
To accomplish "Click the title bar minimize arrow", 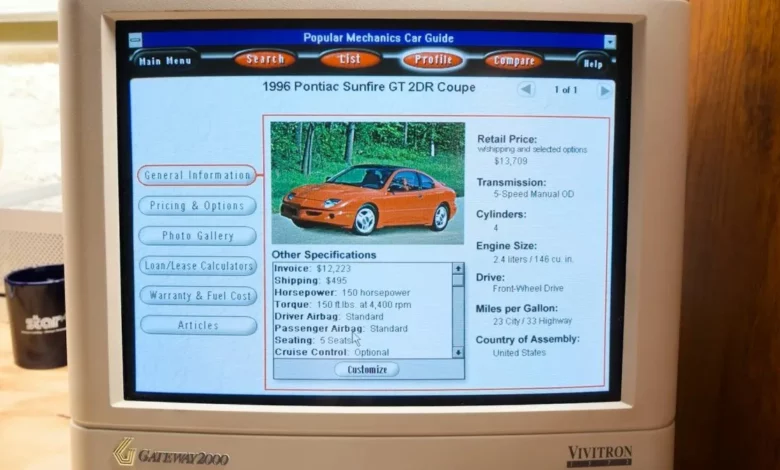I will coord(610,42).
